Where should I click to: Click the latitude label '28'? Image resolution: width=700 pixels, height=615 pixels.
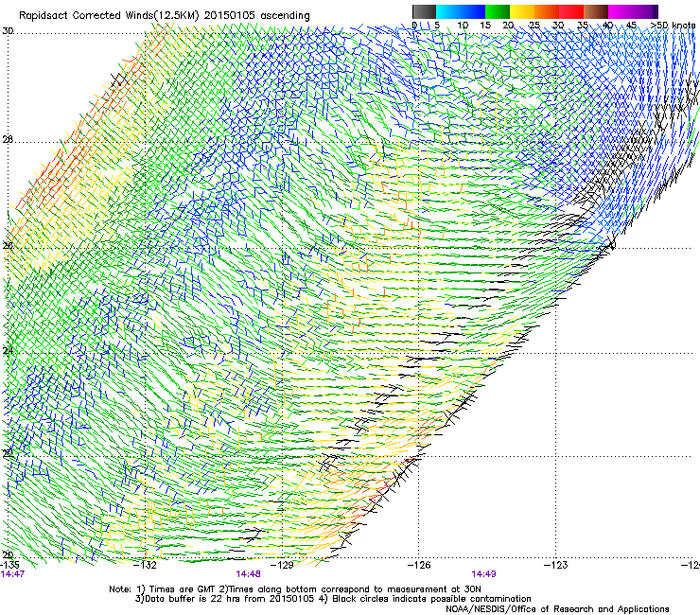(8, 139)
